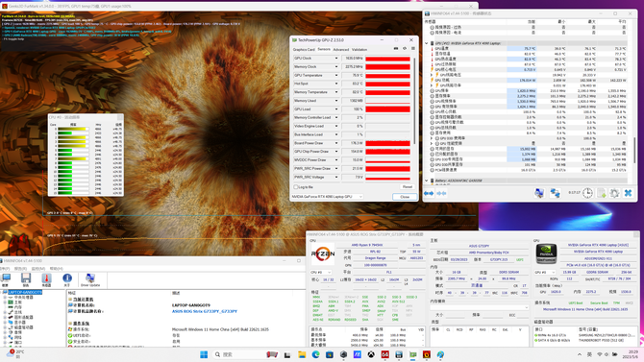This screenshot has width=644, height=362.
Task: Click the network computers icon in sensor window toolbar
Action: (555, 193)
